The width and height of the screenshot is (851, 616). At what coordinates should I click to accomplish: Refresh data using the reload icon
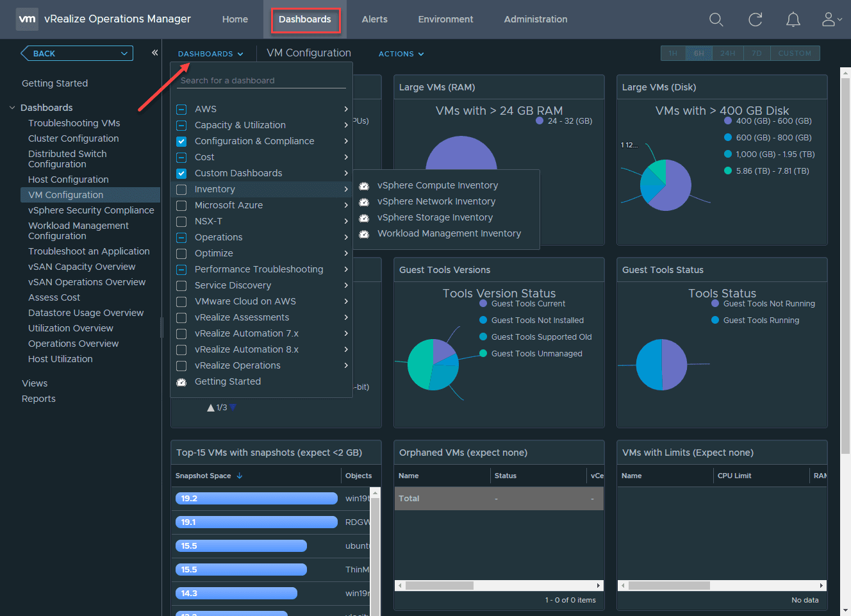pos(755,19)
